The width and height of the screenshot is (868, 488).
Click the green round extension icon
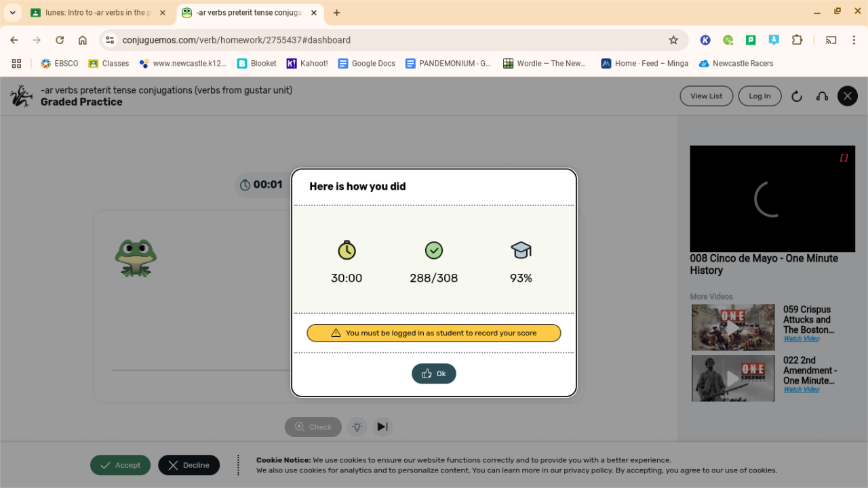point(728,40)
